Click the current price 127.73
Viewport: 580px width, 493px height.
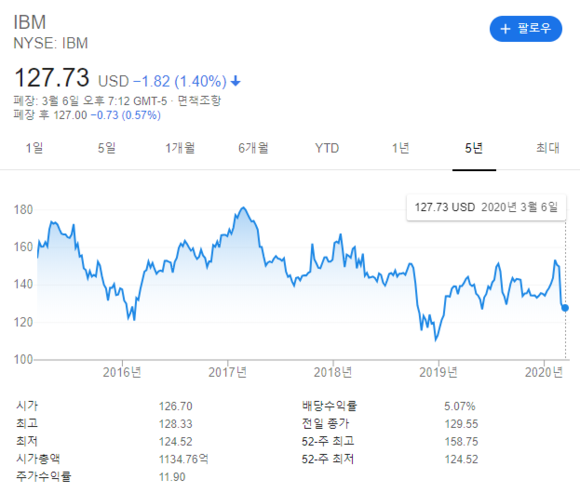click(x=51, y=78)
